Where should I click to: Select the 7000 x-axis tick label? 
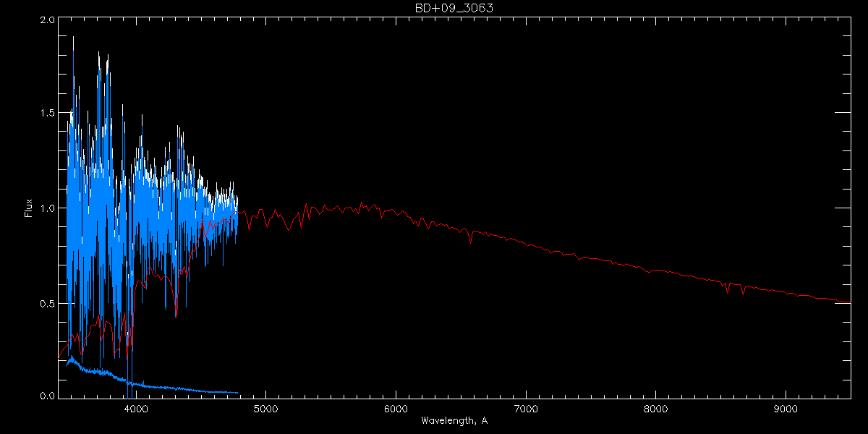[x=526, y=407]
